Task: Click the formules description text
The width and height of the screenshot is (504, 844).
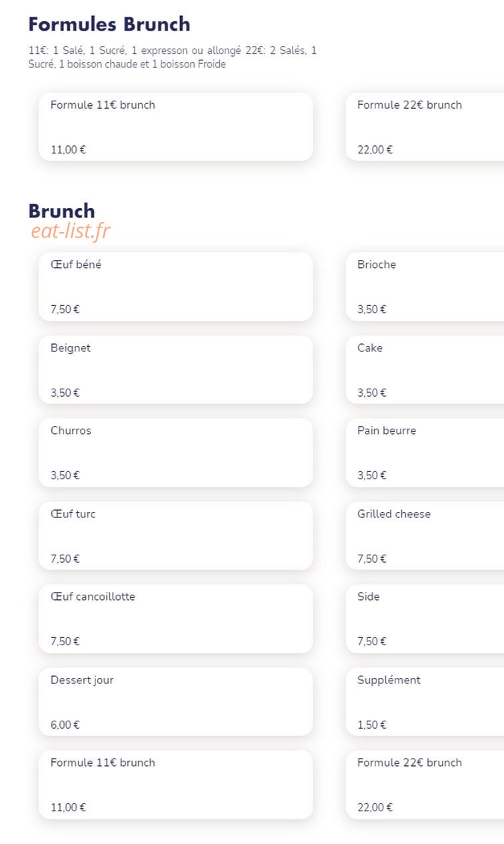Action: (x=173, y=57)
